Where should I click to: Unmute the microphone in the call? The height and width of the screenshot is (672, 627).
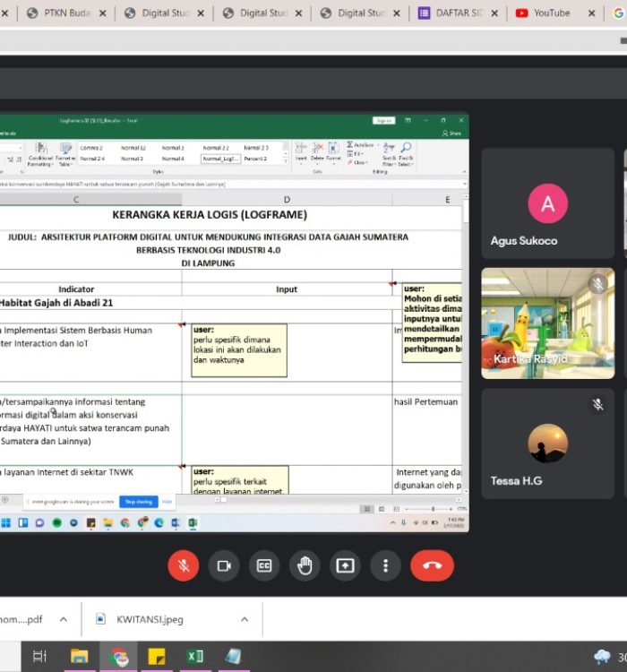click(184, 565)
